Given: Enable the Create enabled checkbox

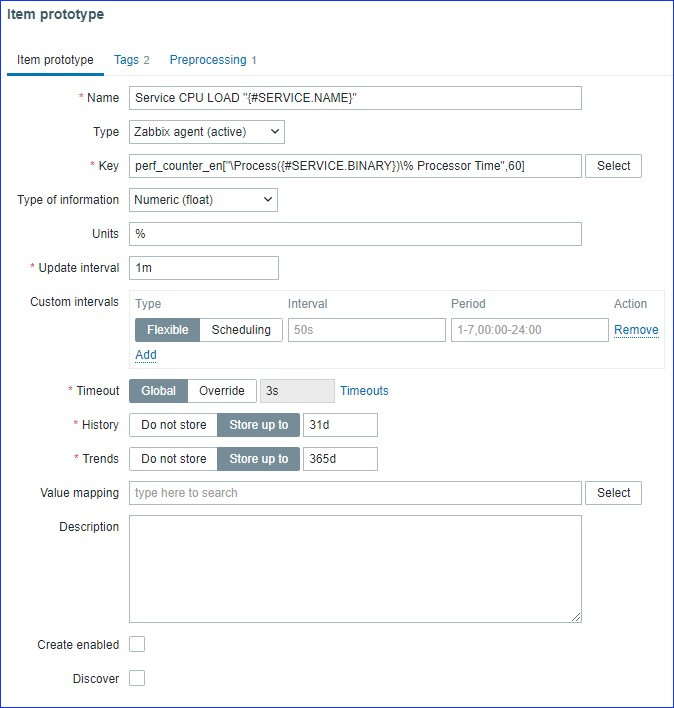Looking at the screenshot, I should click(137, 645).
